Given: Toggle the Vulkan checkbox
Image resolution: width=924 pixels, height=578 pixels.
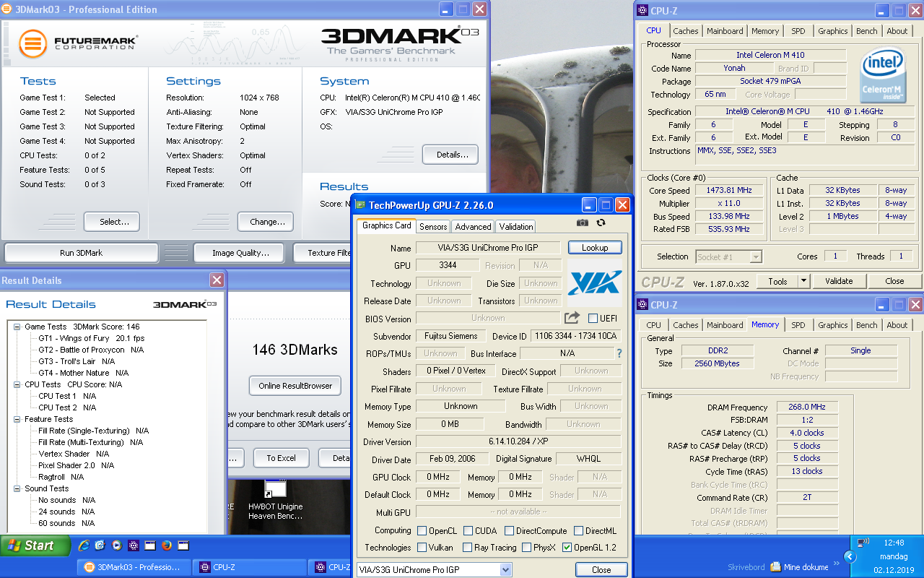Looking at the screenshot, I should pyautogui.click(x=422, y=548).
